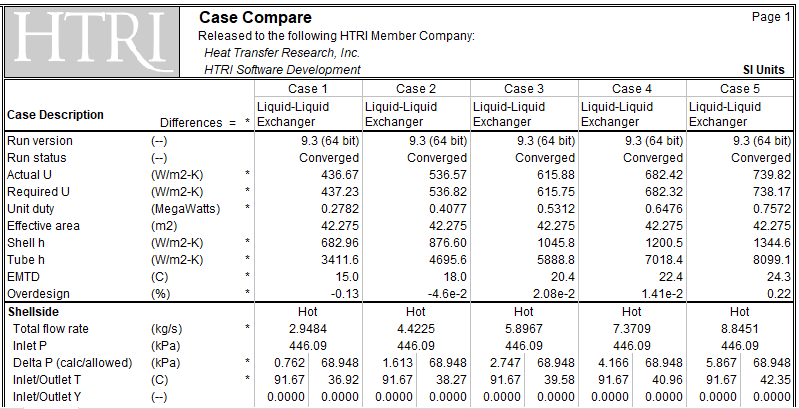Click the Total flow rate row label
This screenshot has height=409, width=799.
click(50, 329)
